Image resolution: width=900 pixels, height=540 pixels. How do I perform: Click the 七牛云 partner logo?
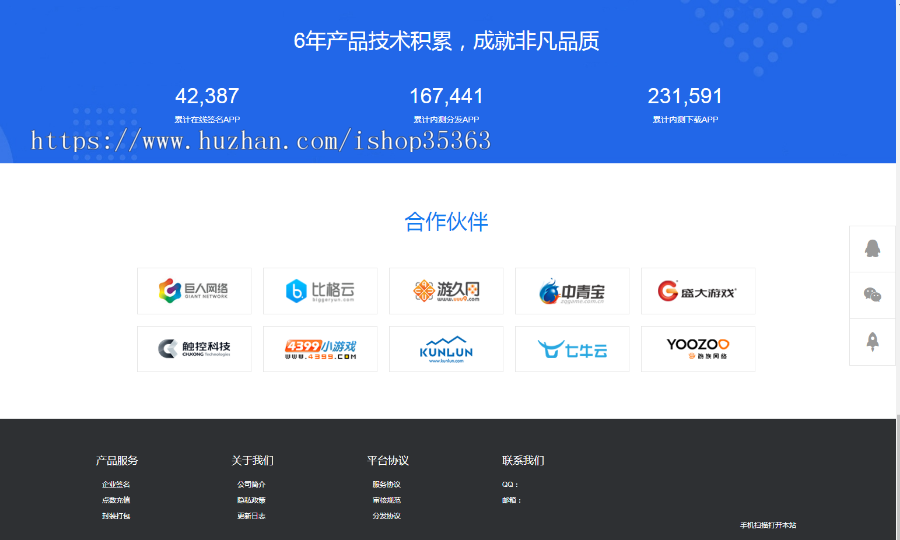(x=572, y=349)
